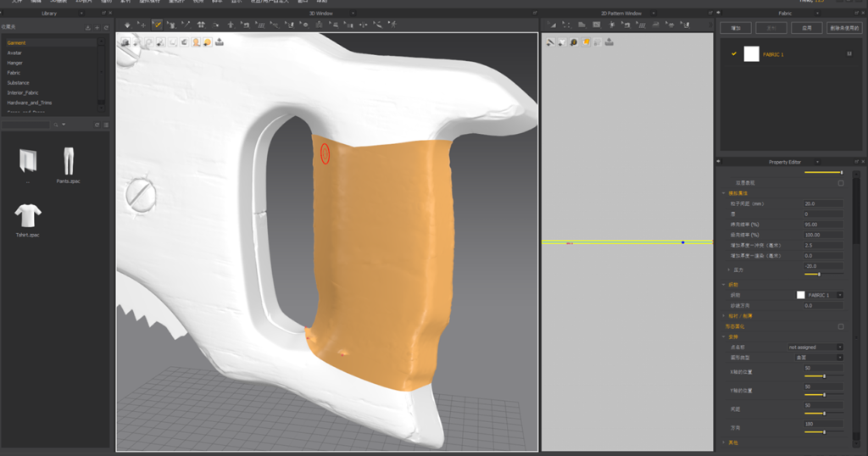The height and width of the screenshot is (456, 868).
Task: Click the export icon in 3D view overlay
Action: (220, 42)
